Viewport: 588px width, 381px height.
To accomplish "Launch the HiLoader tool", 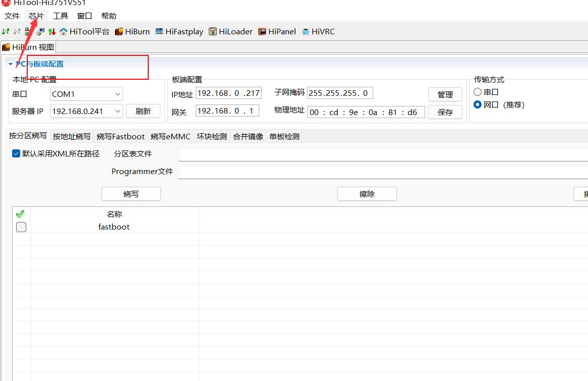I will pos(230,31).
